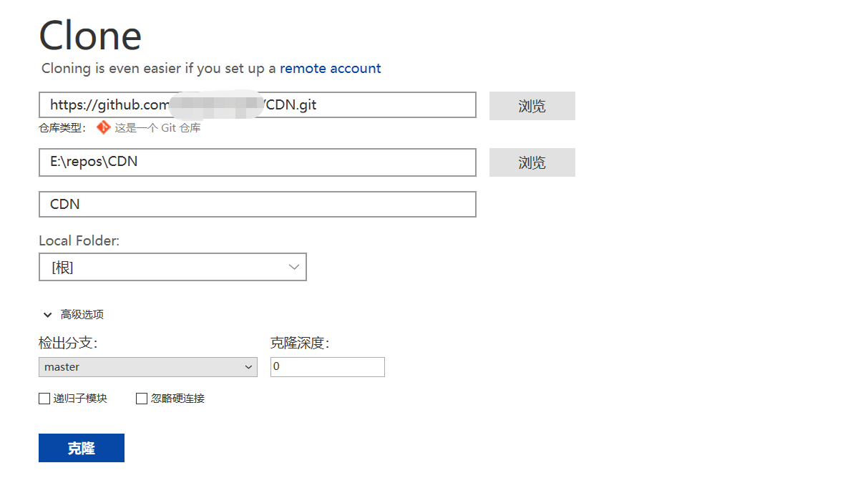Enable the 递归子模块 checkbox
Viewport: 868px width, 493px height.
(x=44, y=399)
